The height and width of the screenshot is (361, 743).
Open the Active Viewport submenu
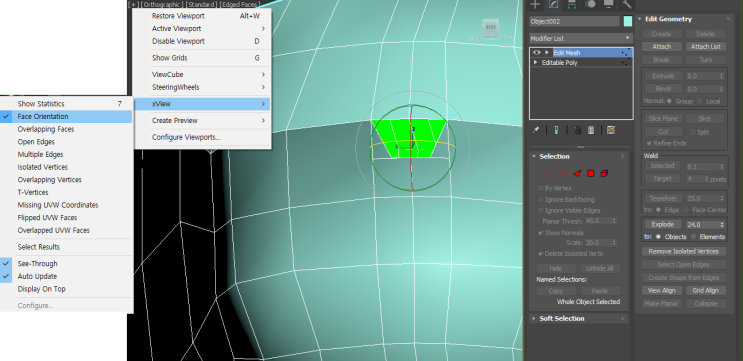202,28
